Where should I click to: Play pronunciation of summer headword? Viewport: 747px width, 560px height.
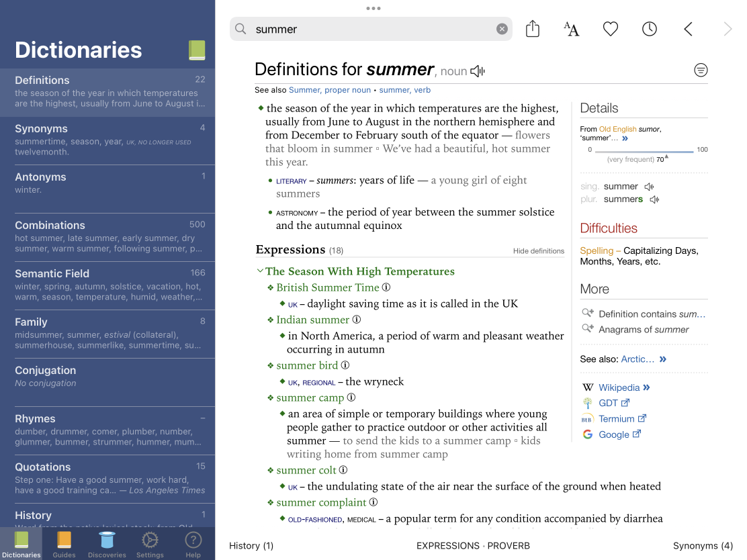click(x=478, y=71)
